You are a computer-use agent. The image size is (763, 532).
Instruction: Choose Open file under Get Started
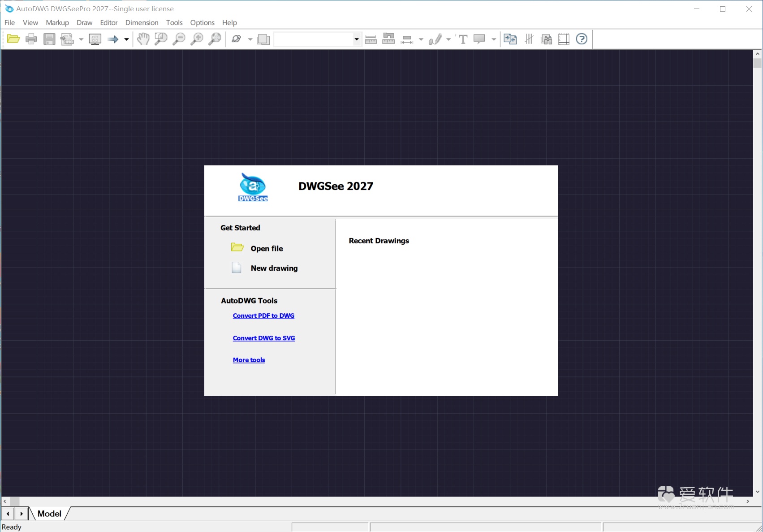click(267, 248)
